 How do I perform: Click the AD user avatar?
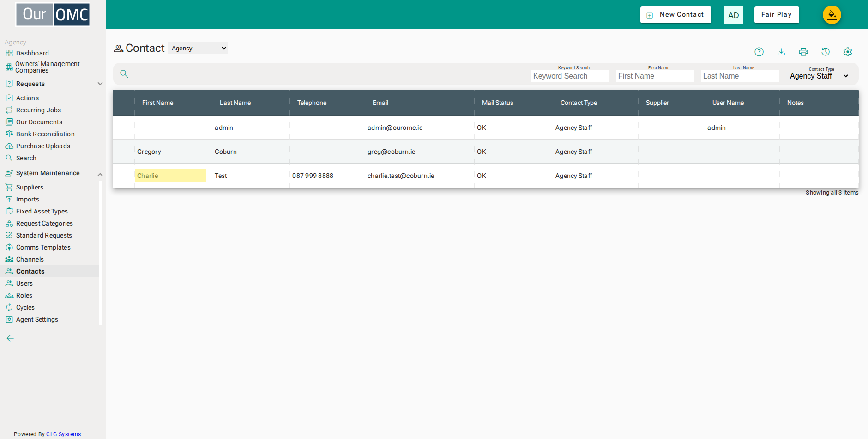(x=734, y=15)
